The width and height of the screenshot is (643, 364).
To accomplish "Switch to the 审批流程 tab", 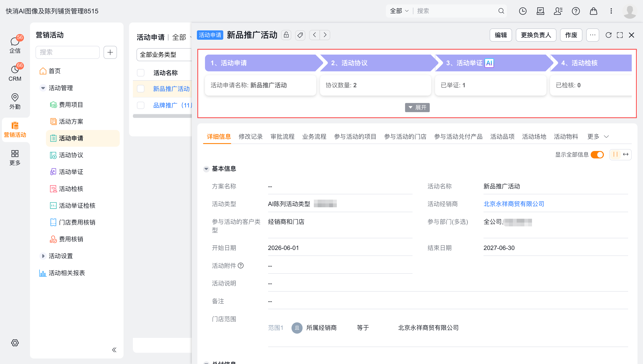I will [282, 137].
